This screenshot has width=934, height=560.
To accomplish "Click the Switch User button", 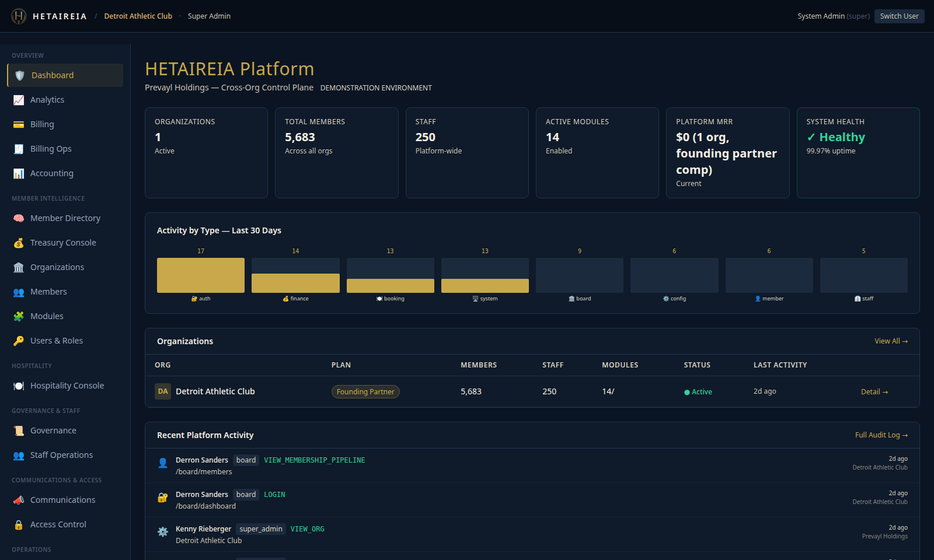I will coord(899,16).
